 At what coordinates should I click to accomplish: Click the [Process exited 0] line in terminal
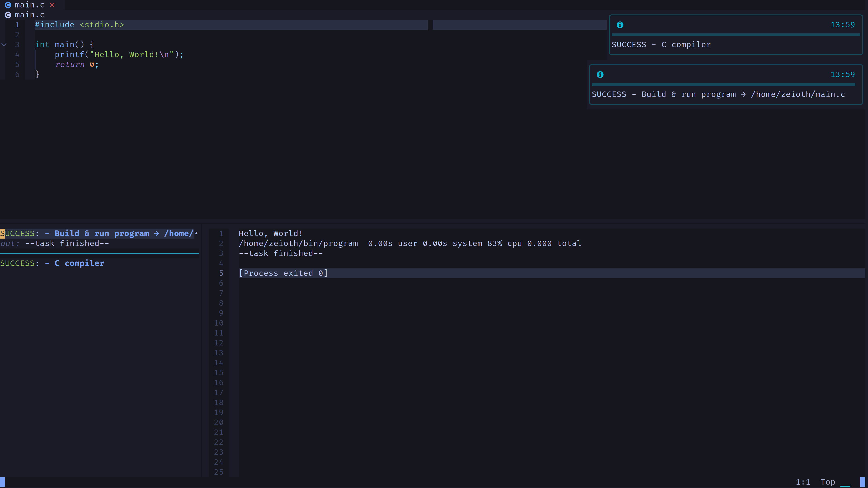283,273
